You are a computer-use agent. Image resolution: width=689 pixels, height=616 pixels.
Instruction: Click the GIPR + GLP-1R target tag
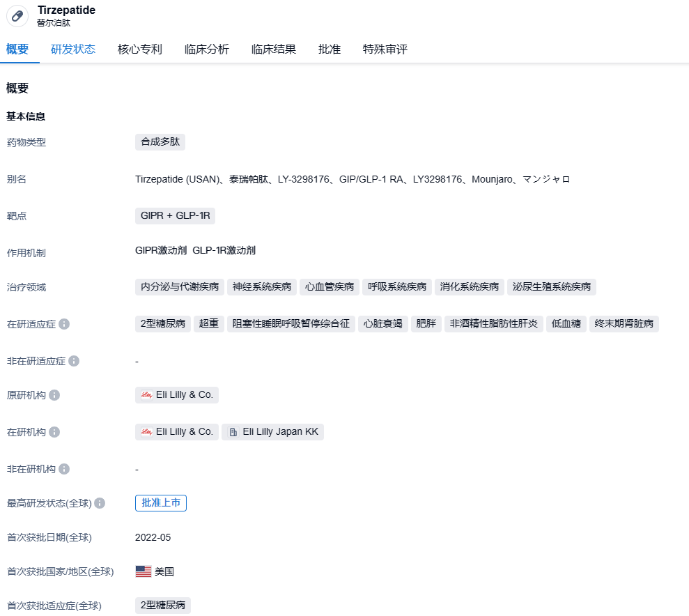point(176,216)
